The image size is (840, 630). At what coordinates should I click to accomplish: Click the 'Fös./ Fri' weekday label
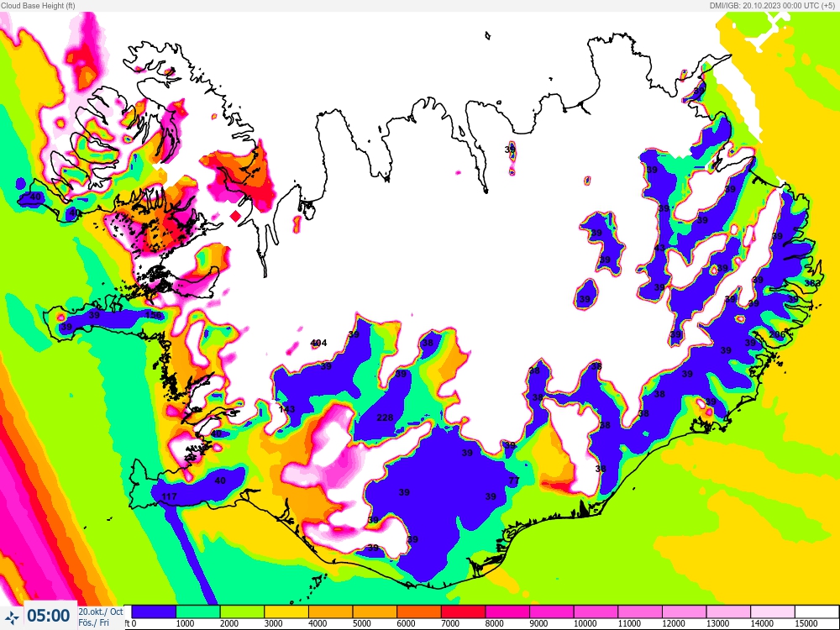(x=94, y=623)
